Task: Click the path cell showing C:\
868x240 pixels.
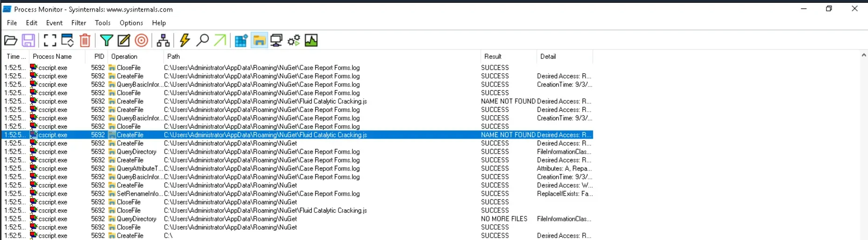Action: (x=168, y=236)
